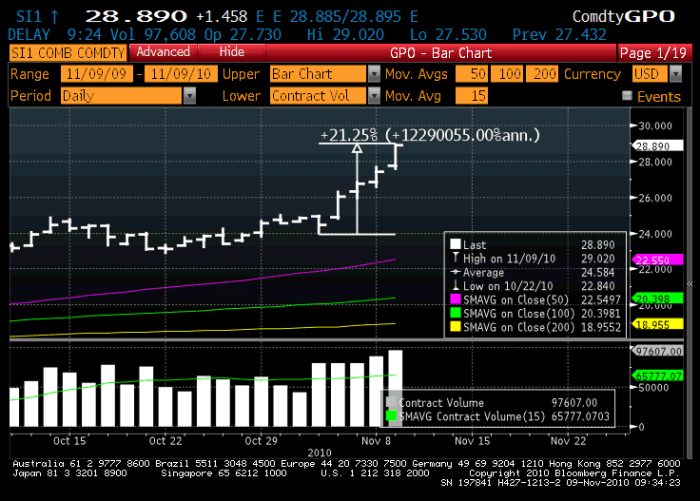Image resolution: width=700 pixels, height=501 pixels.
Task: Click the Average legend icon
Action: [455, 272]
